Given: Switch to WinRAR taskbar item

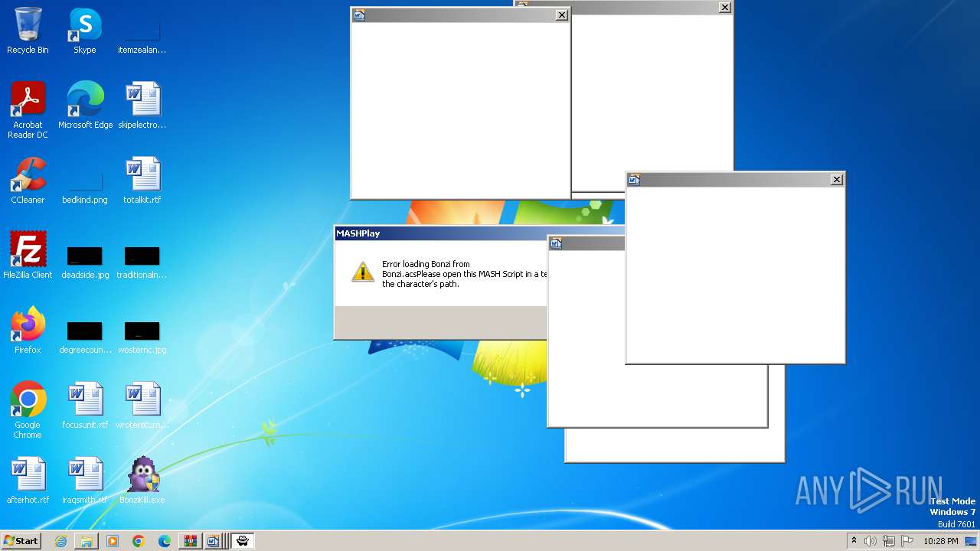Looking at the screenshot, I should tap(190, 541).
